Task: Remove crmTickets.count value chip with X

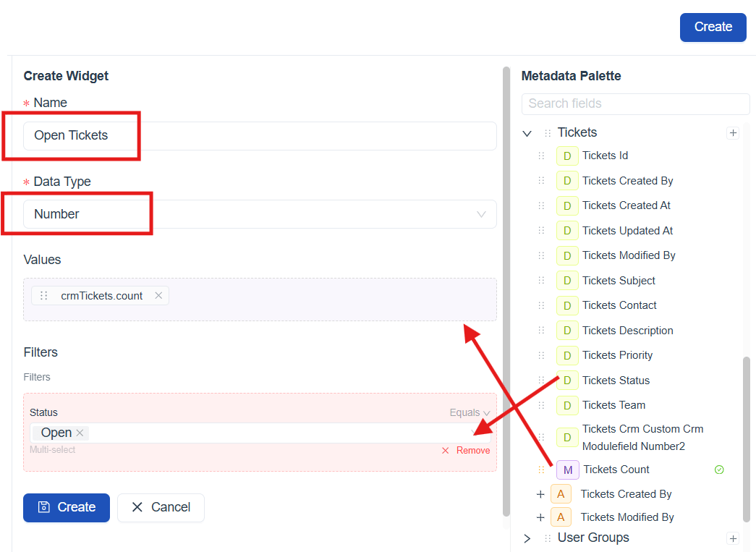Action: [x=158, y=295]
